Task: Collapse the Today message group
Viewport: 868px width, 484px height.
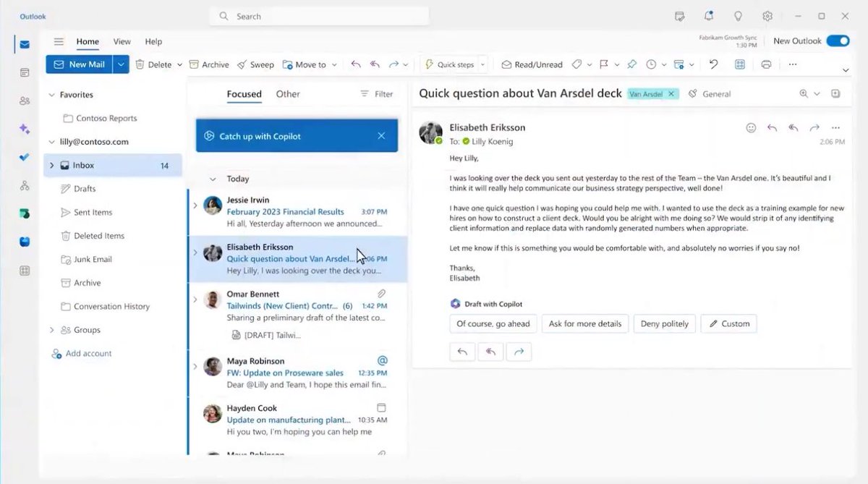Action: [213, 179]
